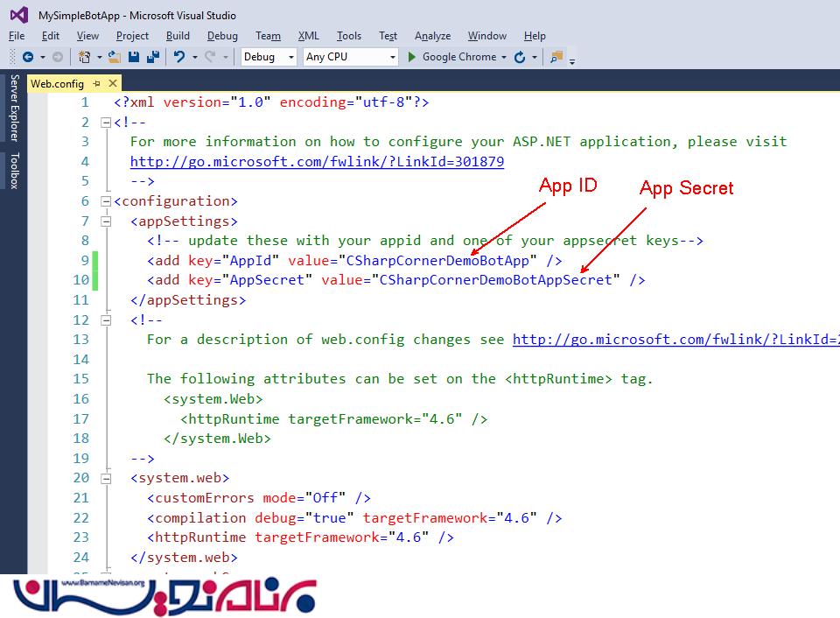Open the Debug configuration dropdown
Image resolution: width=840 pixels, height=618 pixels.
(269, 57)
